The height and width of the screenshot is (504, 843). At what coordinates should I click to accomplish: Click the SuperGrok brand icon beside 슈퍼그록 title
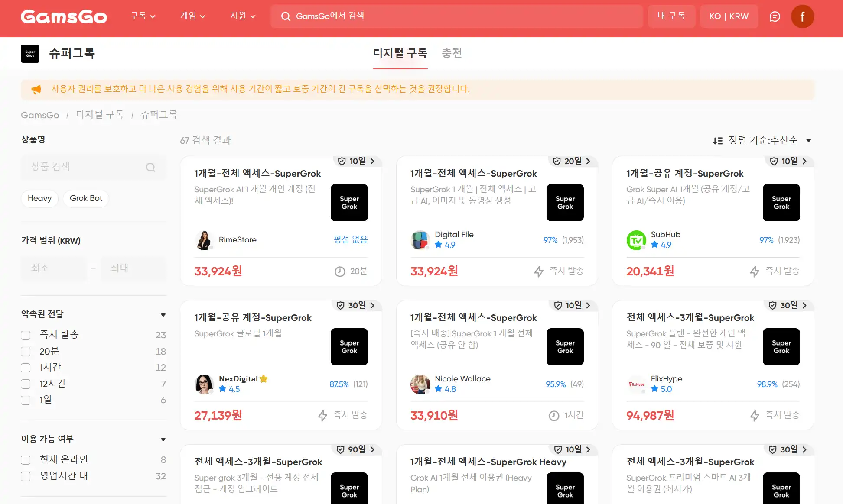(x=30, y=54)
